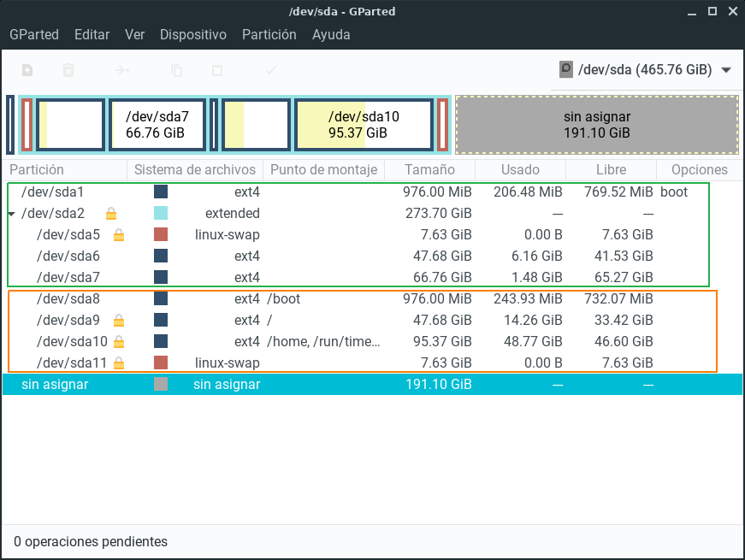Open the Partición menu
The width and height of the screenshot is (745, 560).
pos(269,35)
